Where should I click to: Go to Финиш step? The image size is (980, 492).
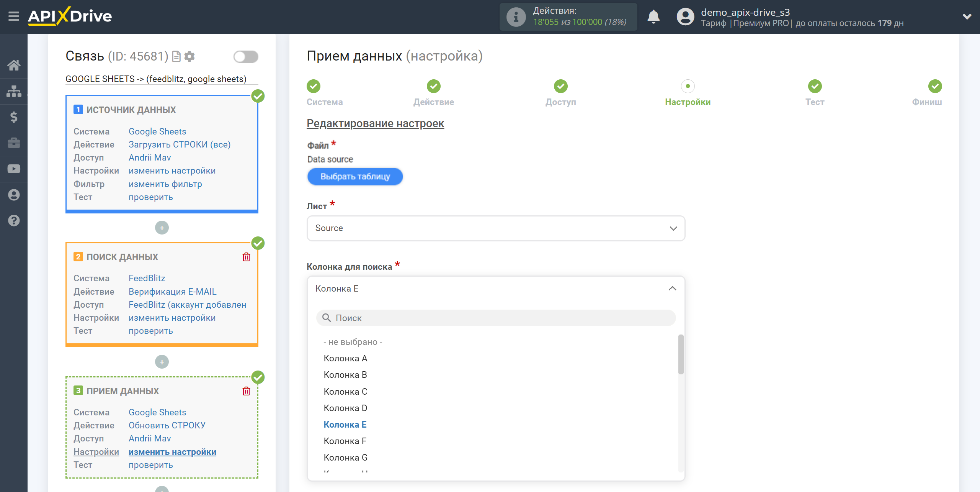point(935,86)
